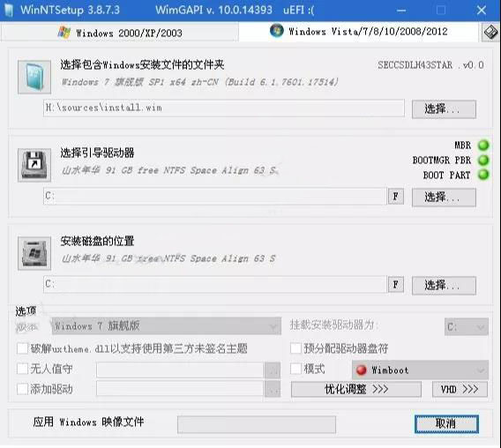Click the boot drive path field
The width and height of the screenshot is (501, 448).
(x=215, y=196)
